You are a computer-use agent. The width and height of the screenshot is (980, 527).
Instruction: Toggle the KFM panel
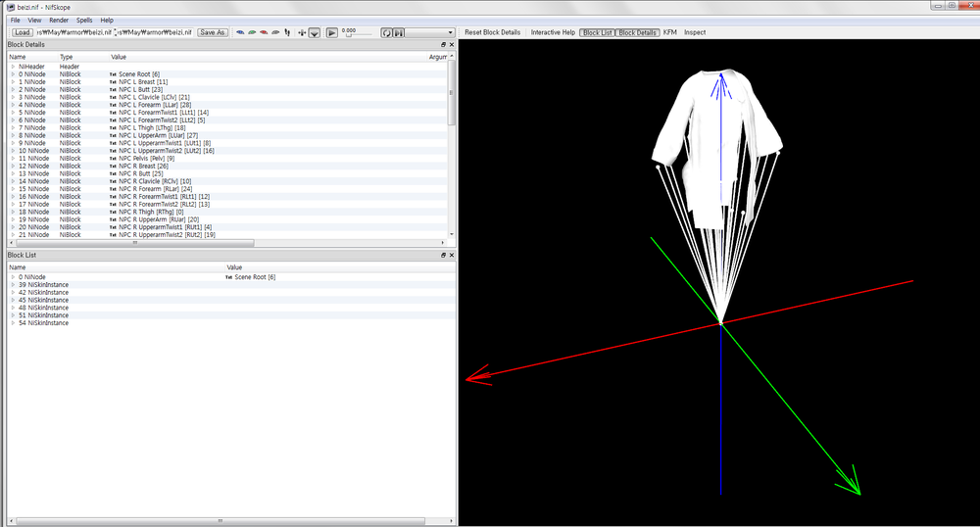[x=670, y=32]
